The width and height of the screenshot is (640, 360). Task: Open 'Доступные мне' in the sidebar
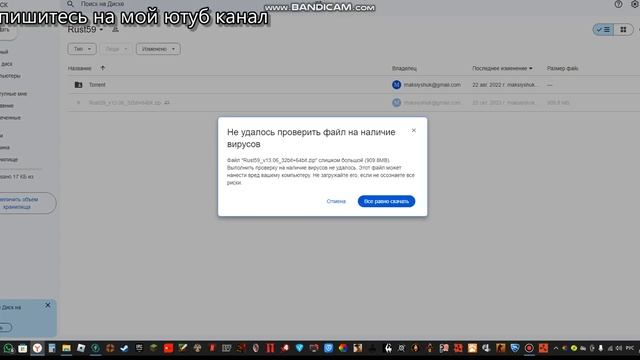tap(13, 94)
